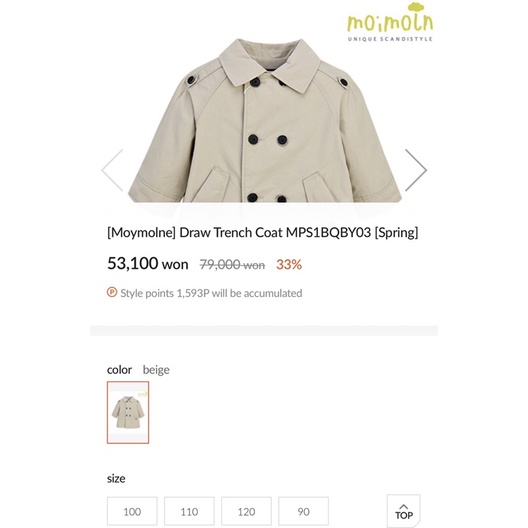The width and height of the screenshot is (528, 528).
Task: Open the Moimoln brand logo
Action: [x=390, y=22]
